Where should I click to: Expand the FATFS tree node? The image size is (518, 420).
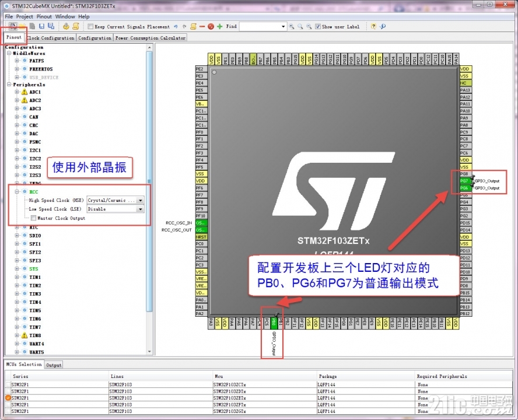coord(17,61)
